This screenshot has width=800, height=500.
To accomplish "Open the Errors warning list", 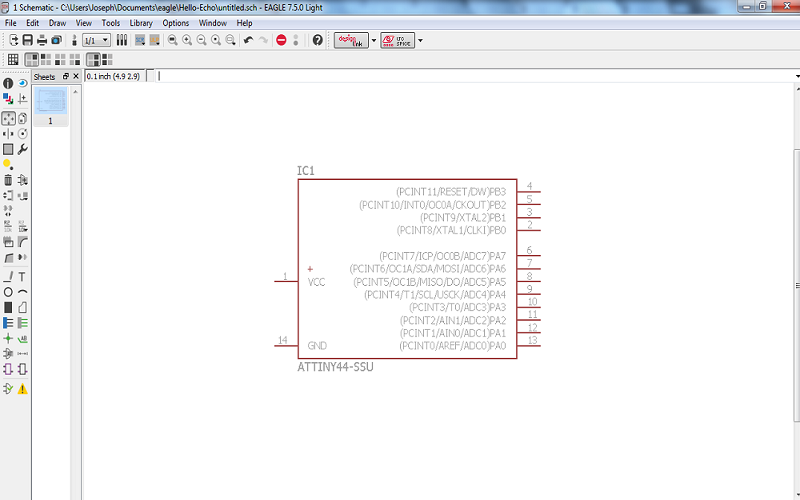I will tap(22, 389).
